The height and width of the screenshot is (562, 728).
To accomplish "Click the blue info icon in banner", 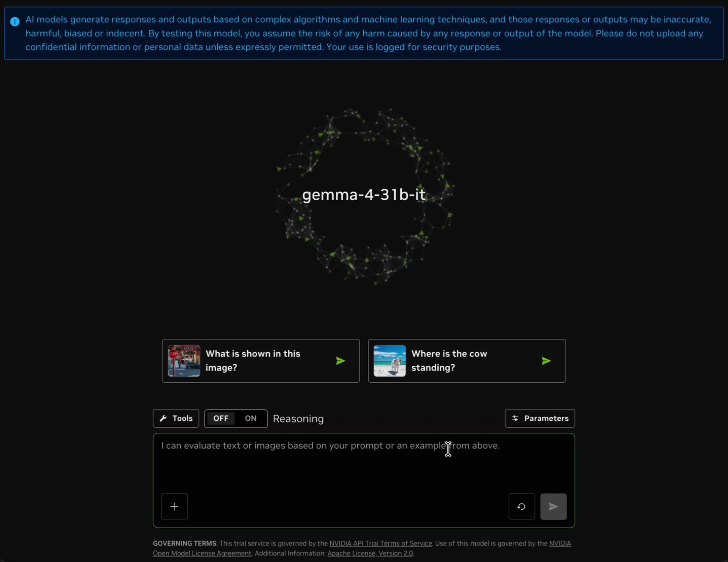I will coord(15,21).
